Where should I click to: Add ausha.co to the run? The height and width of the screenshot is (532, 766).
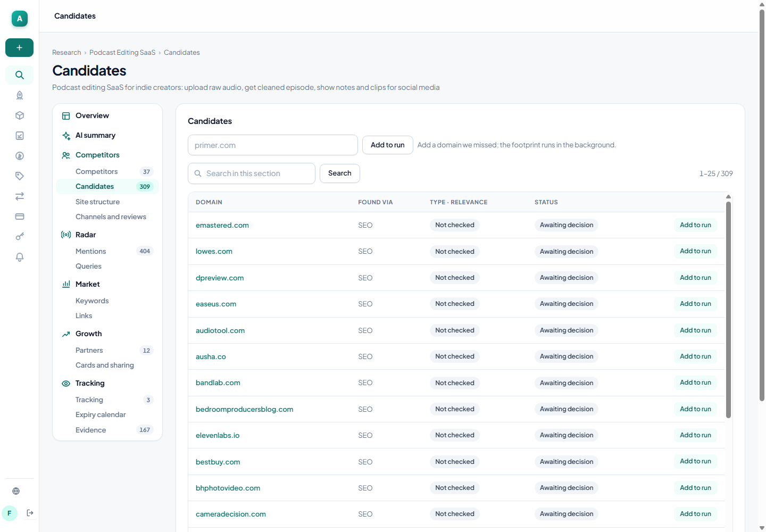point(695,356)
